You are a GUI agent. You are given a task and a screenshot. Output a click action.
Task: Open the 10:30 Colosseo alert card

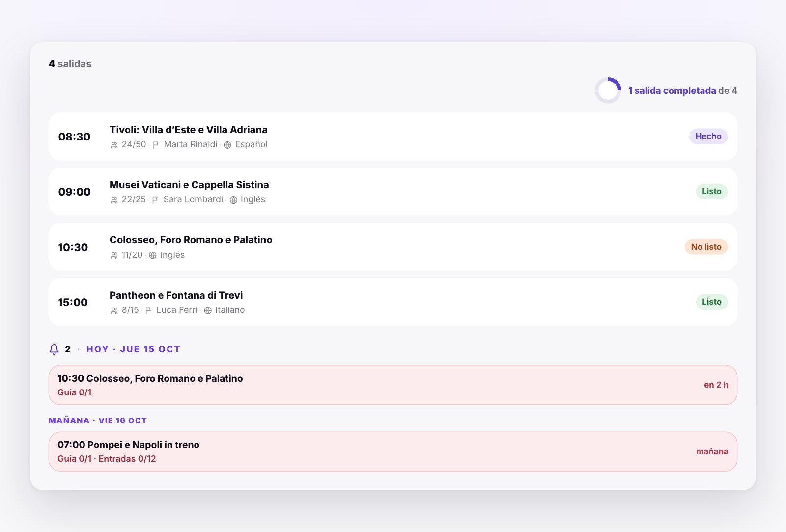tap(393, 385)
